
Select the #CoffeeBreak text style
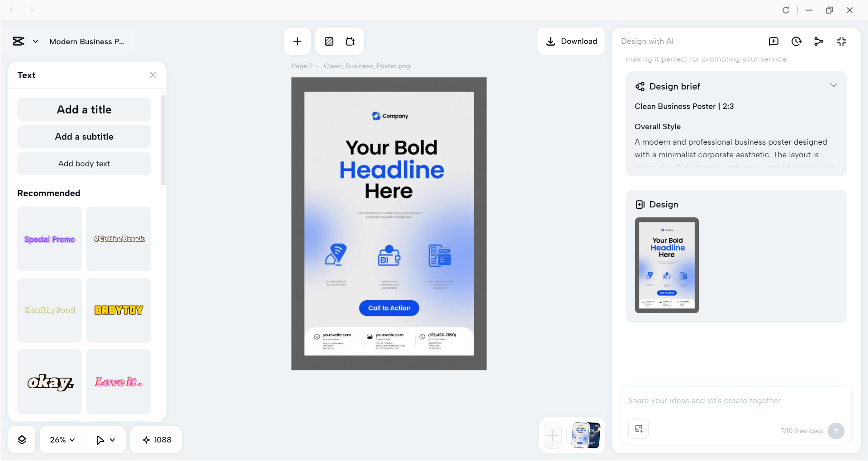coord(119,239)
